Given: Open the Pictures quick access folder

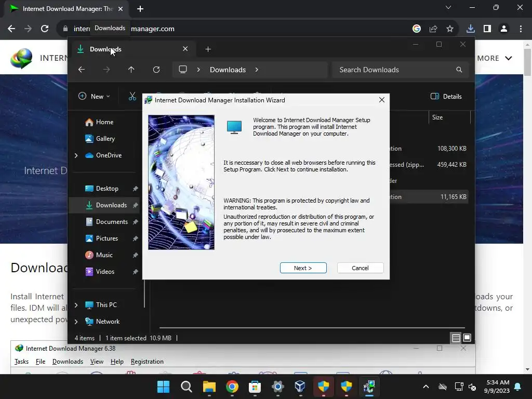Looking at the screenshot, I should pos(107,238).
